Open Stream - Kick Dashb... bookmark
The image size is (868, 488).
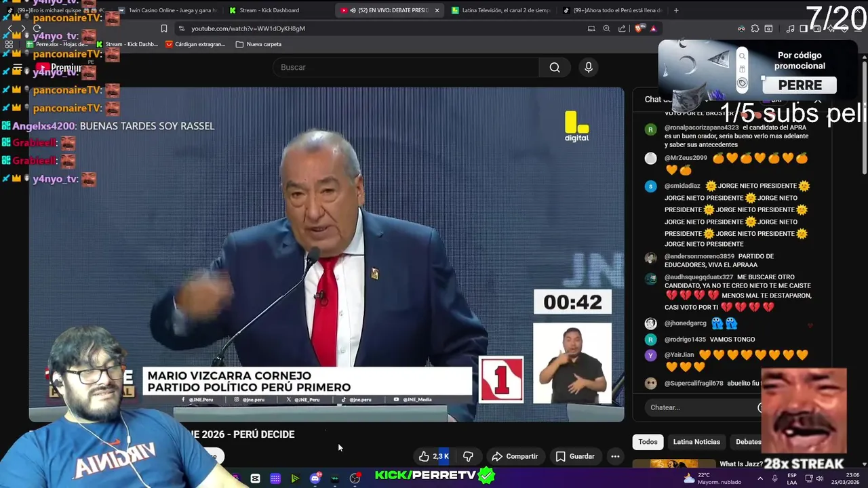coord(127,44)
